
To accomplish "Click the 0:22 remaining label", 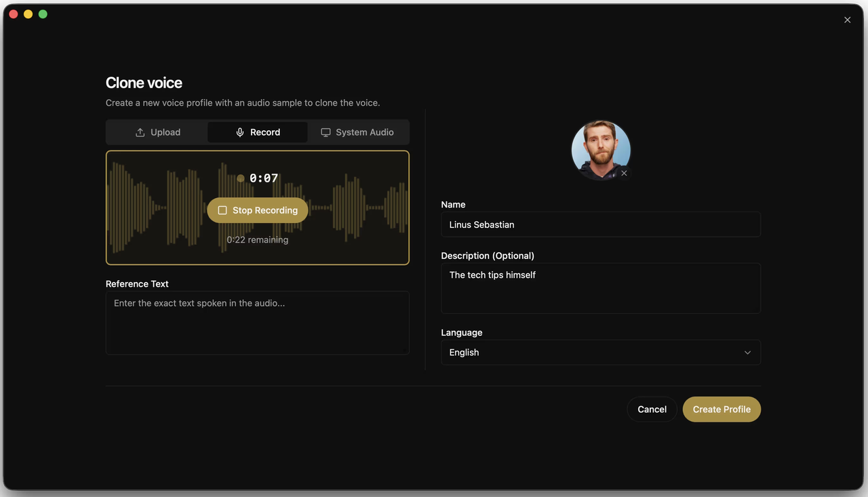I will (x=257, y=240).
